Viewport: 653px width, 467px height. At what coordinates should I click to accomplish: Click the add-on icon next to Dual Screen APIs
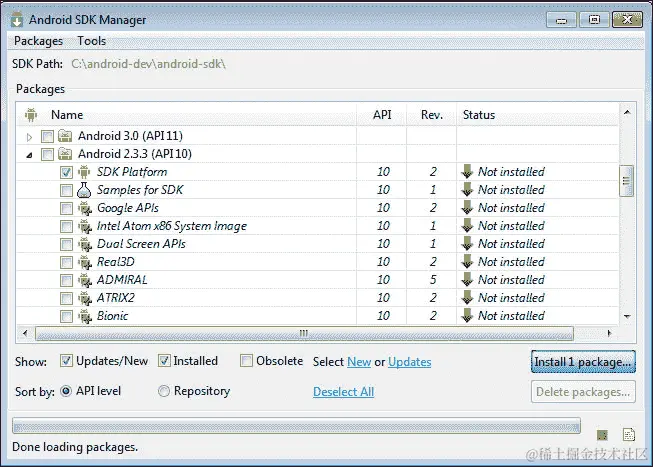click(x=85, y=244)
